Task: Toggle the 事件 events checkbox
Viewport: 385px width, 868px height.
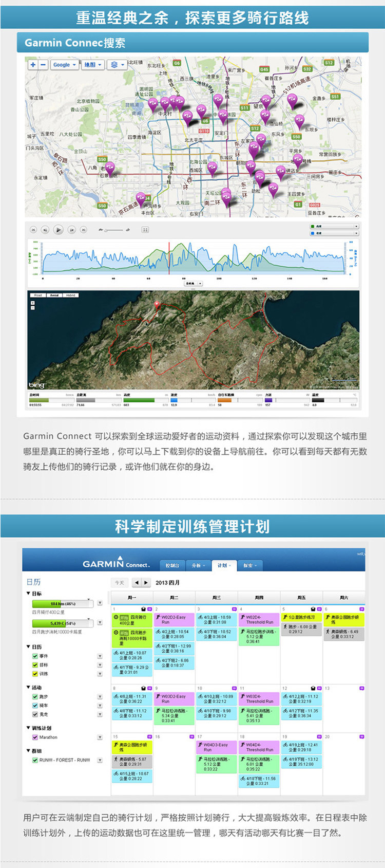Action: coord(35,656)
